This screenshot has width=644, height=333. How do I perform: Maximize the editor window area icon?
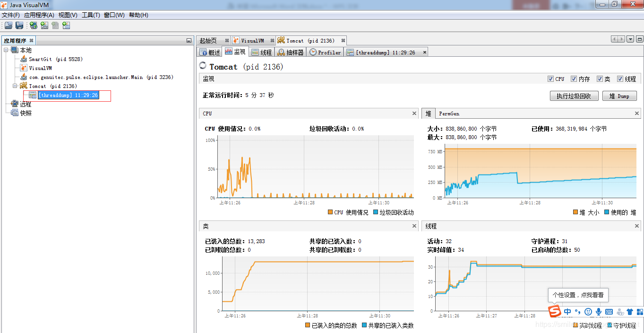(640, 39)
